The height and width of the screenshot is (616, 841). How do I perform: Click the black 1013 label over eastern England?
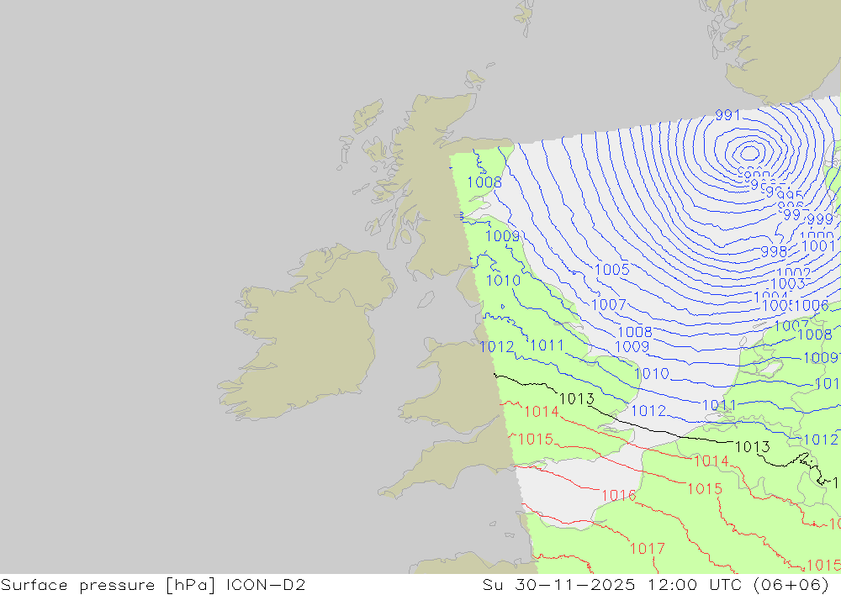(577, 399)
